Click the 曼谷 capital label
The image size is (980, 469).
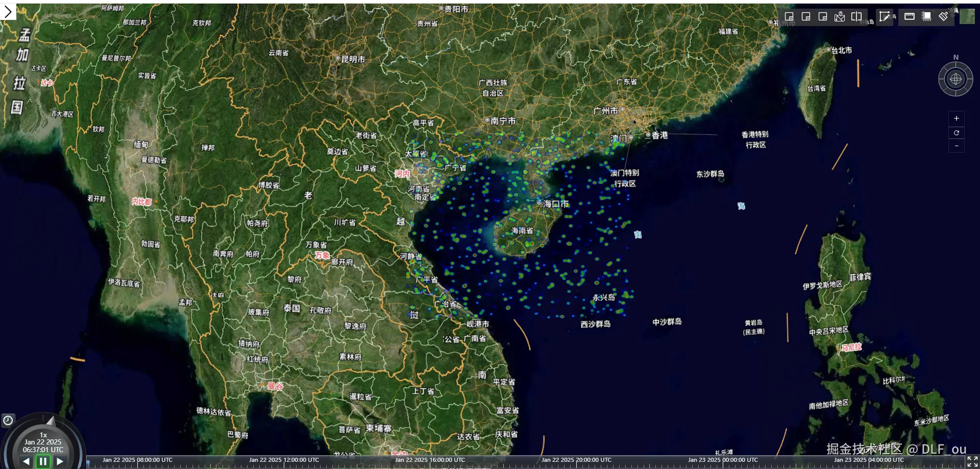click(275, 386)
